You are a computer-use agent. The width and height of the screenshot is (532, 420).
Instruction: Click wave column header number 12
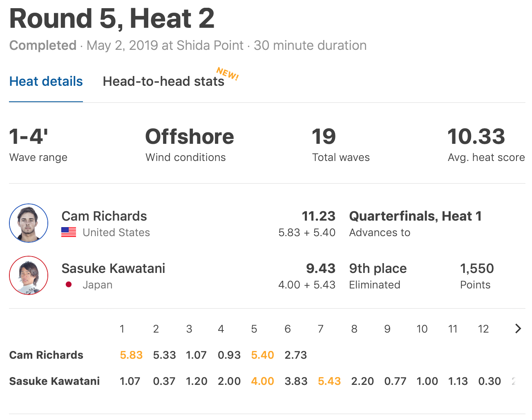[x=483, y=329]
